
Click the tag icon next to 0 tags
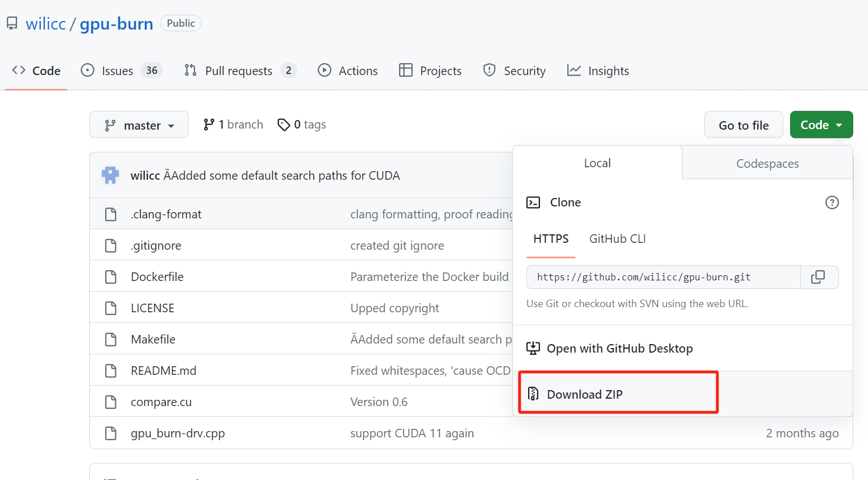[284, 124]
